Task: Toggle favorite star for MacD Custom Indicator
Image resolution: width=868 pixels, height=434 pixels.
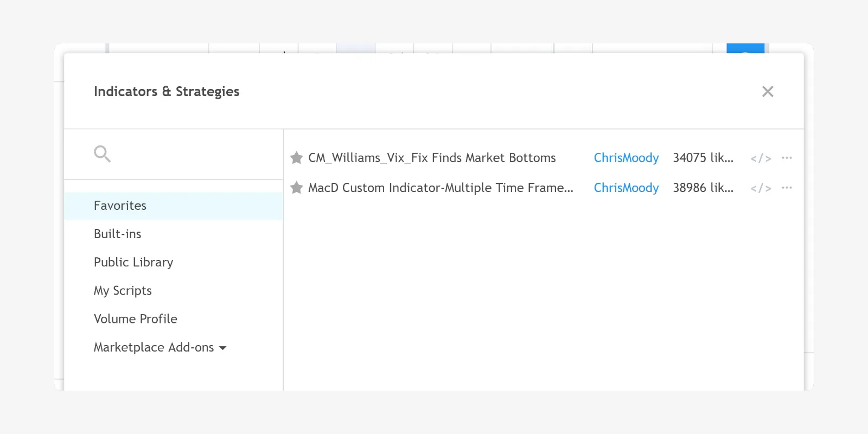Action: point(296,188)
